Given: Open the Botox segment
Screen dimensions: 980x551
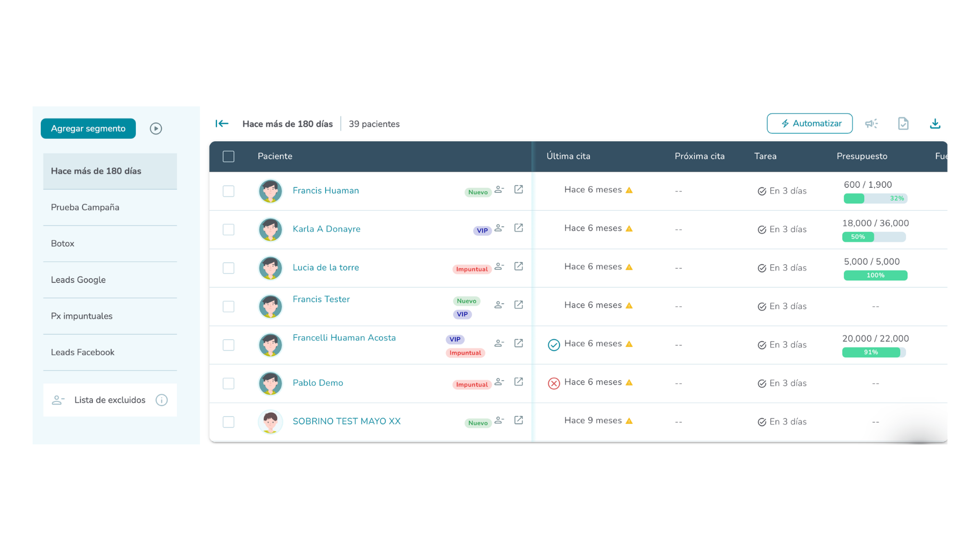Looking at the screenshot, I should pos(63,243).
